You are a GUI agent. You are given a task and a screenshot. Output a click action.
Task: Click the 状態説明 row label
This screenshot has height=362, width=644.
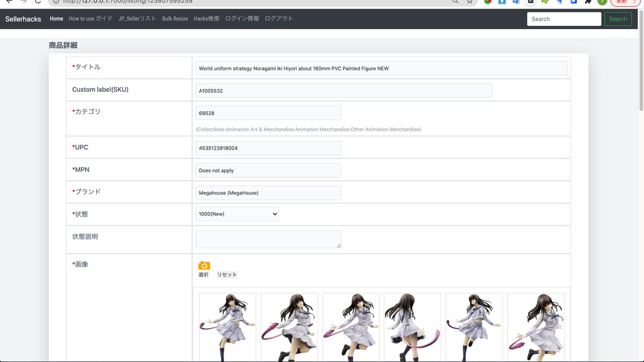(85, 237)
